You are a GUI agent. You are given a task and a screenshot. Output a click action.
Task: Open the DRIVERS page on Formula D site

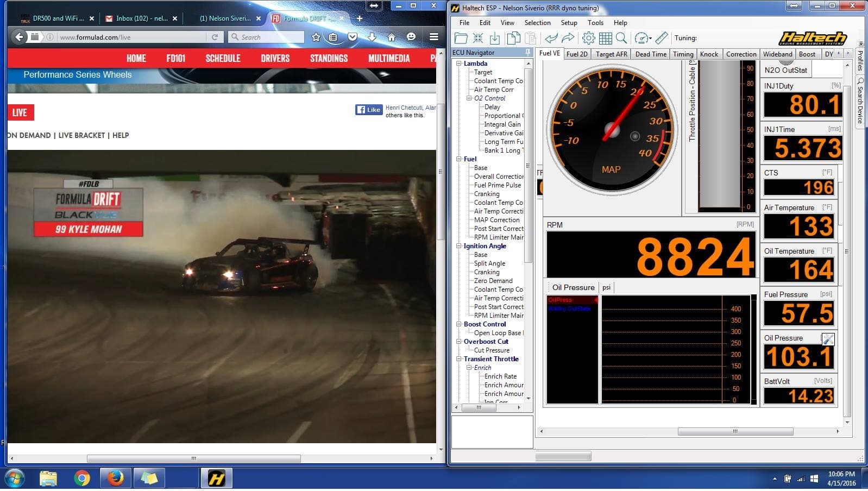[275, 58]
